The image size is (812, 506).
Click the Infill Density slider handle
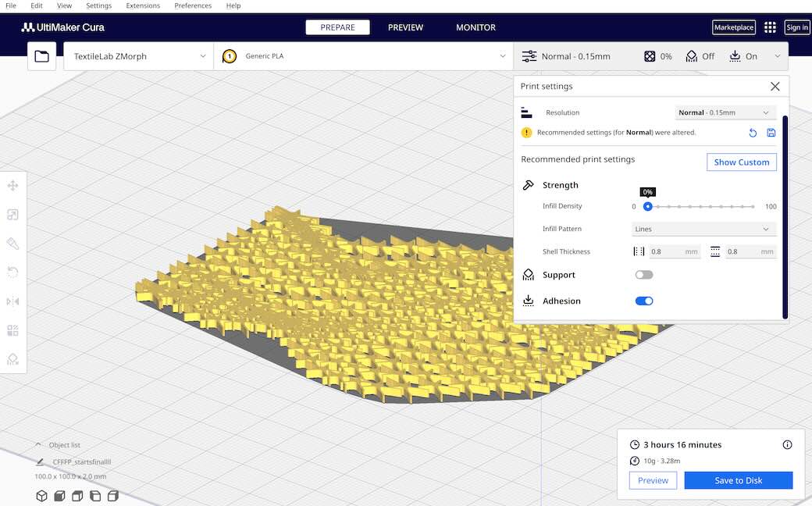[647, 206]
